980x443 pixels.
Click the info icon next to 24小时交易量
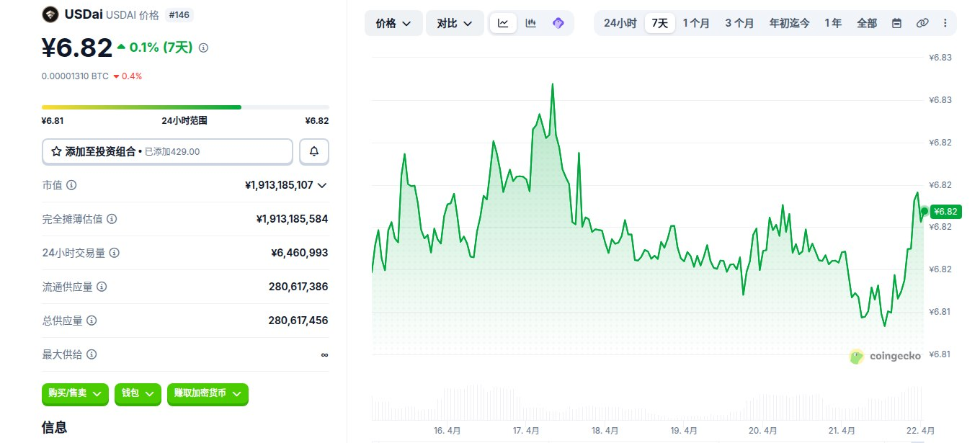[115, 253]
